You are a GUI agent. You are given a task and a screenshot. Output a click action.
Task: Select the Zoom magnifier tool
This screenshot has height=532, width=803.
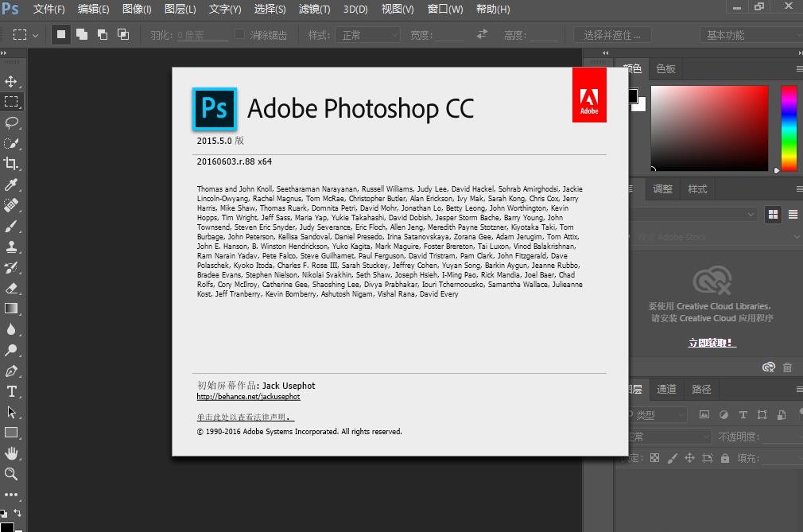[11, 474]
